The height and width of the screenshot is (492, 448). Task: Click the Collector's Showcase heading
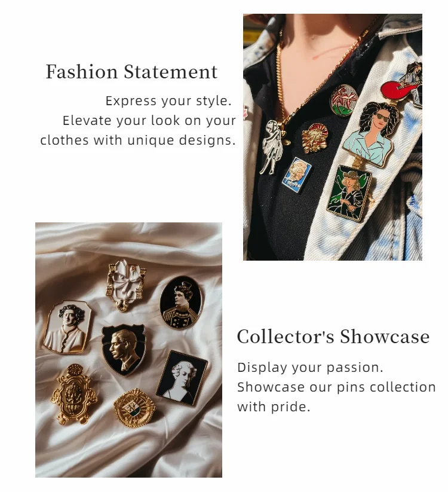[x=333, y=337]
